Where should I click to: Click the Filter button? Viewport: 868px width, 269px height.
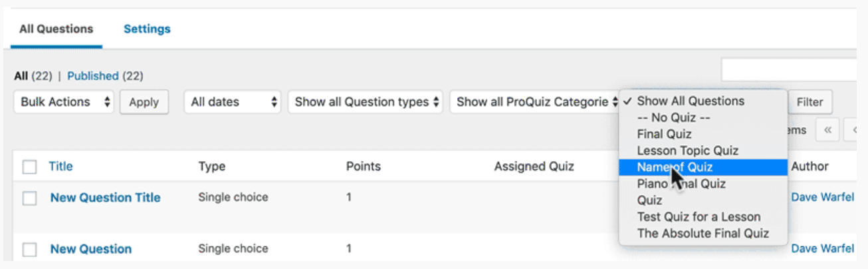(x=810, y=102)
